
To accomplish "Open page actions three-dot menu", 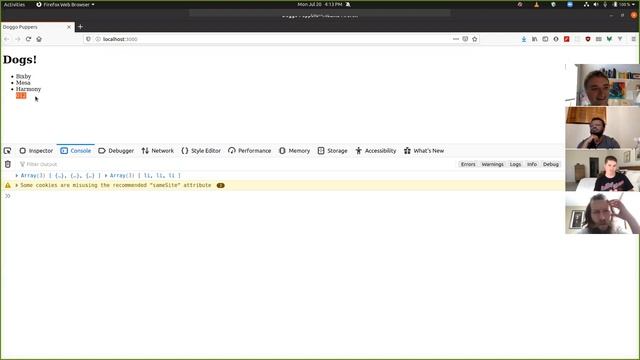I will pos(456,39).
